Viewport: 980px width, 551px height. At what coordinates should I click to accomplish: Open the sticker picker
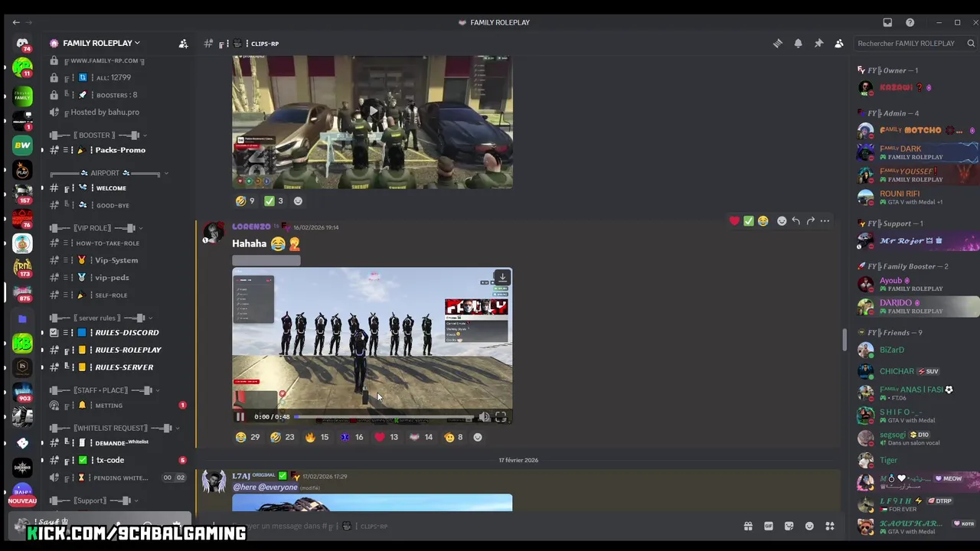(789, 526)
